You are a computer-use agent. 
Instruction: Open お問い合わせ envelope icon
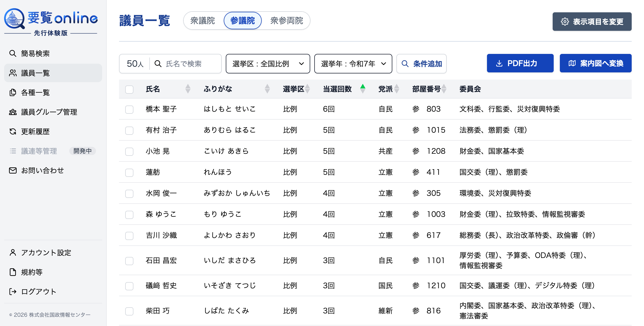[13, 170]
